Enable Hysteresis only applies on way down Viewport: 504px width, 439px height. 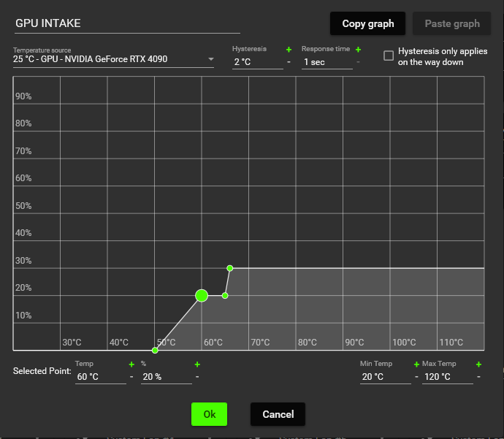coord(389,56)
